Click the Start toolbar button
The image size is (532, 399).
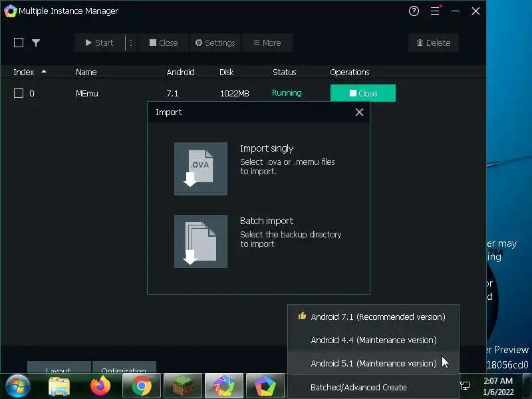(99, 43)
